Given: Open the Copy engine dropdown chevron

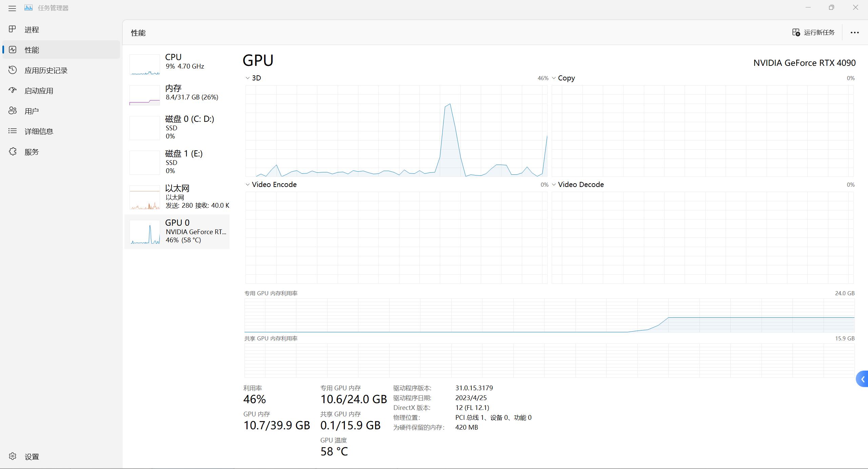Looking at the screenshot, I should [554, 78].
